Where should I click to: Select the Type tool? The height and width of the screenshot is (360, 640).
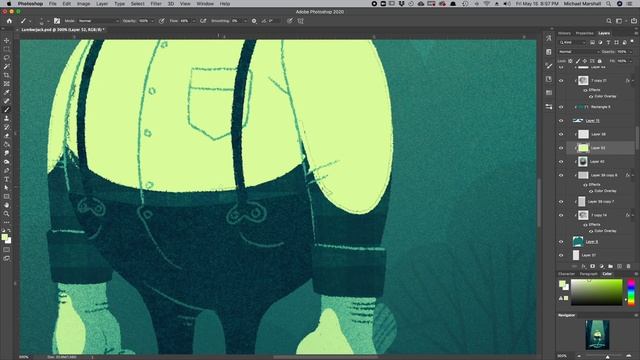pyautogui.click(x=7, y=179)
